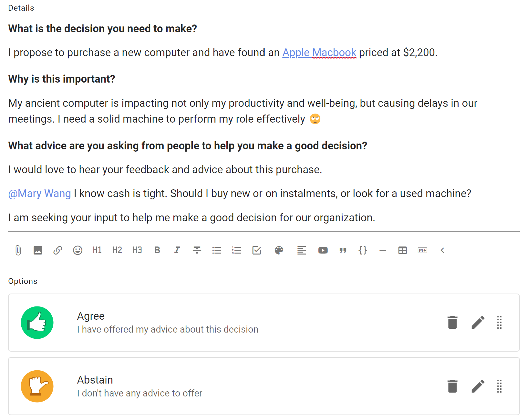Apply H1 heading formatting

(97, 250)
